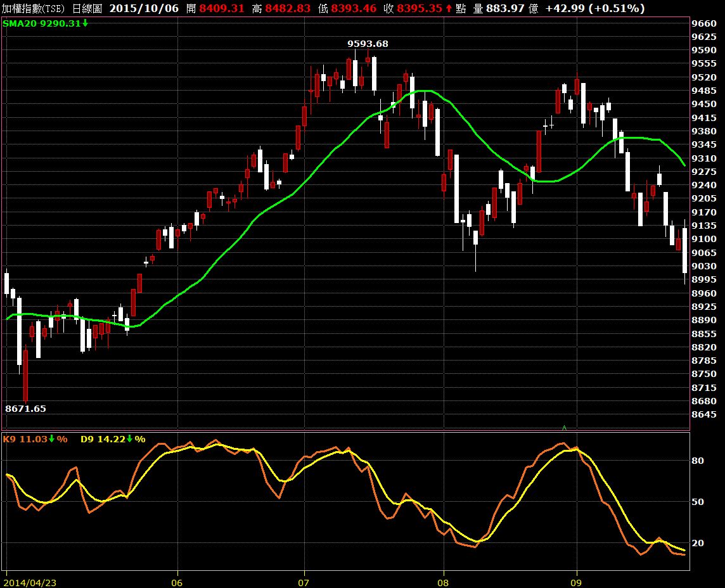Click the 8680 price axis label
725x588 pixels.
pos(704,401)
